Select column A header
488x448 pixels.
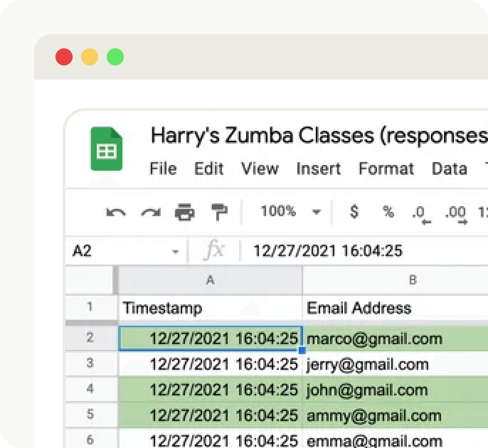210,280
